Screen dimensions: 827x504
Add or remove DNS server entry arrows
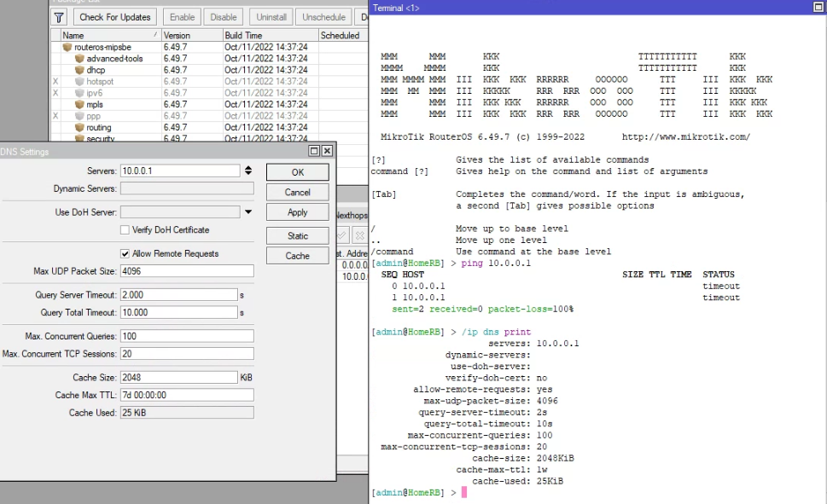[248, 171]
